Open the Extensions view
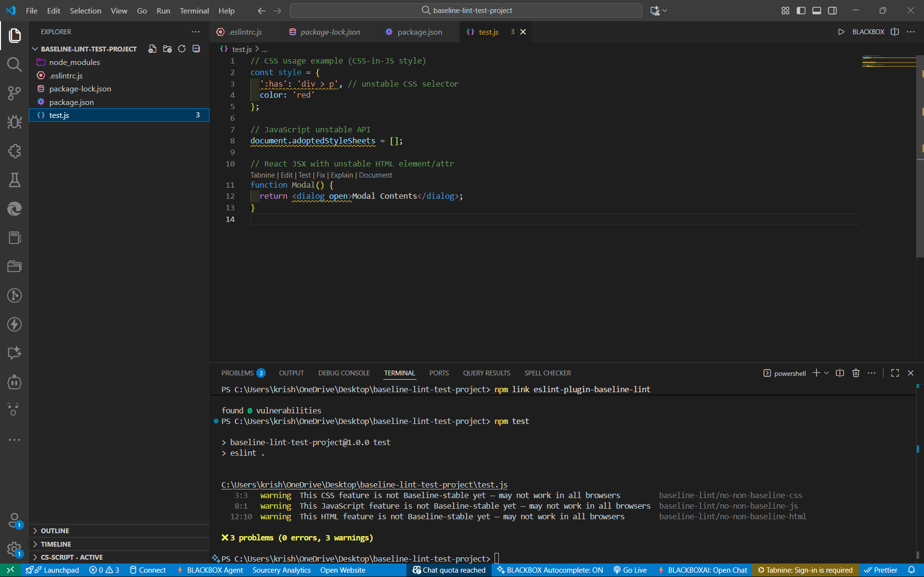The image size is (924, 577). [x=14, y=151]
